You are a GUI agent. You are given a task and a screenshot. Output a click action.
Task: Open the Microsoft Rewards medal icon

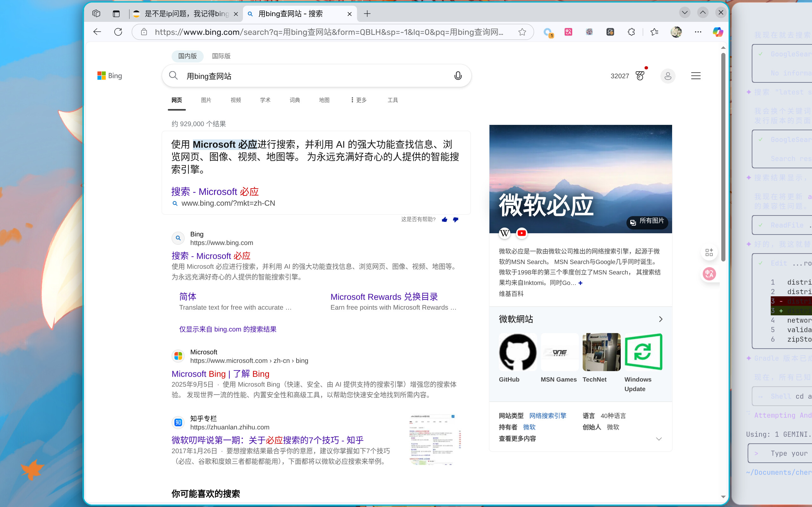coord(640,76)
